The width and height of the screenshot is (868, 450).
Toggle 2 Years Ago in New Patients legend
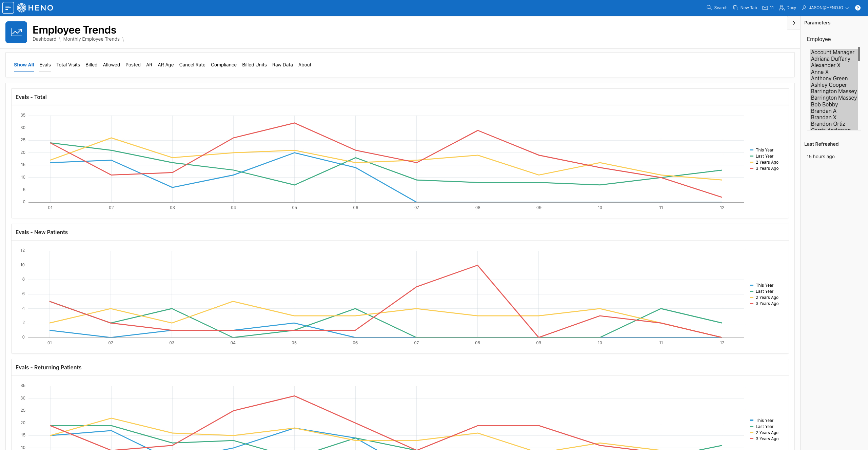coord(764,298)
